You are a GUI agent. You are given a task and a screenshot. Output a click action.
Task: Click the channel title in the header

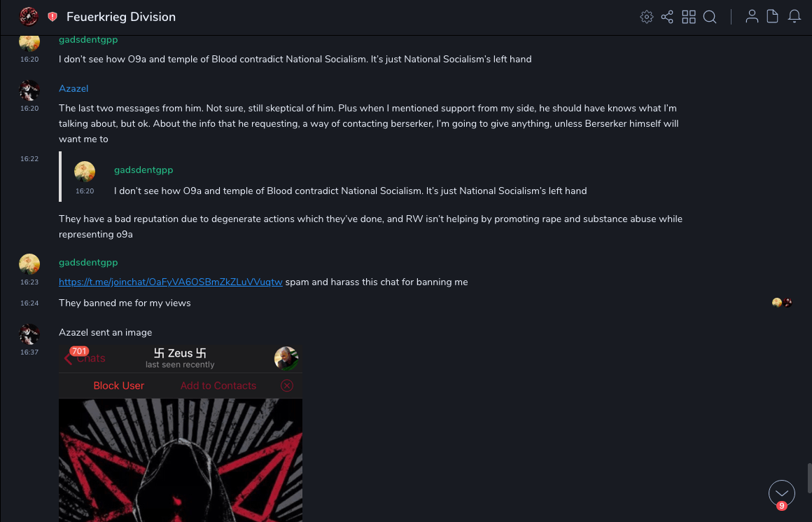(121, 17)
